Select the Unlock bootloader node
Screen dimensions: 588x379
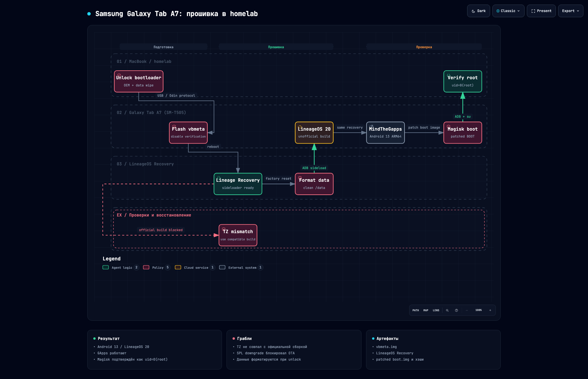(x=139, y=81)
